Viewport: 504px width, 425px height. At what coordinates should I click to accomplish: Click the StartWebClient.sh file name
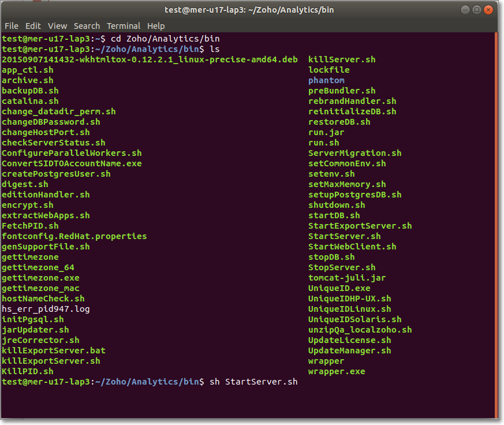(x=352, y=247)
